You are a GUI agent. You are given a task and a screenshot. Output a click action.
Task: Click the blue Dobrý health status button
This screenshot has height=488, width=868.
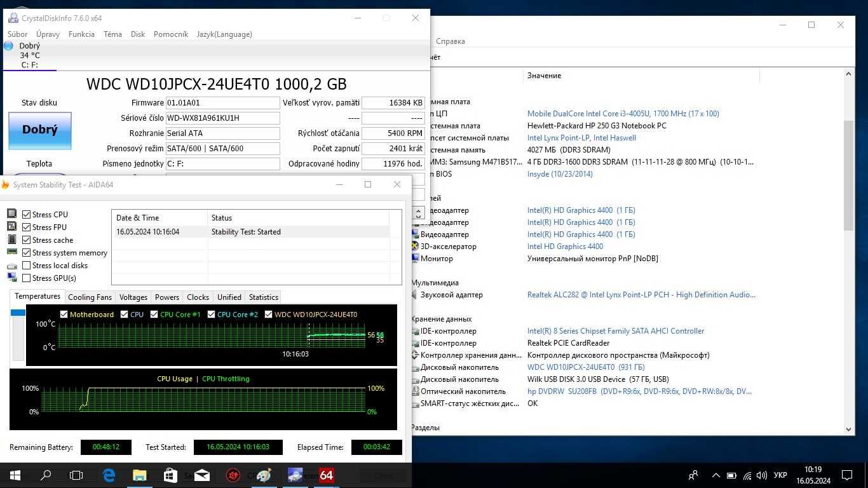click(39, 130)
